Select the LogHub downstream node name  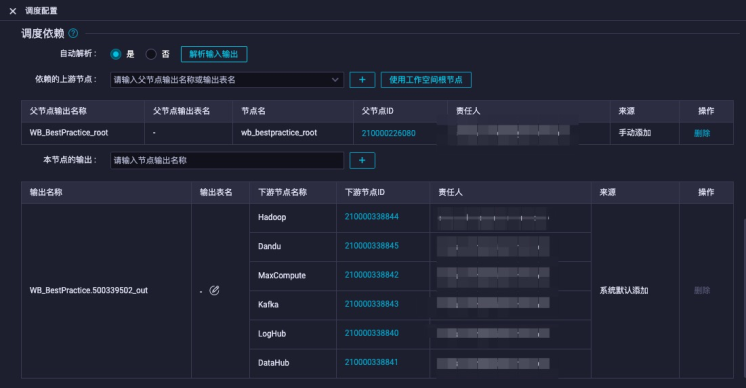pyautogui.click(x=272, y=334)
